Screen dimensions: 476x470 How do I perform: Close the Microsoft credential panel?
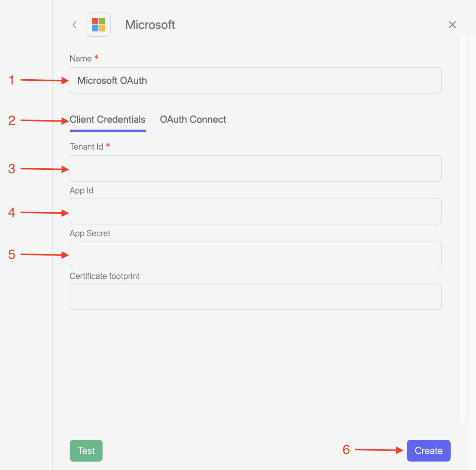452,25
